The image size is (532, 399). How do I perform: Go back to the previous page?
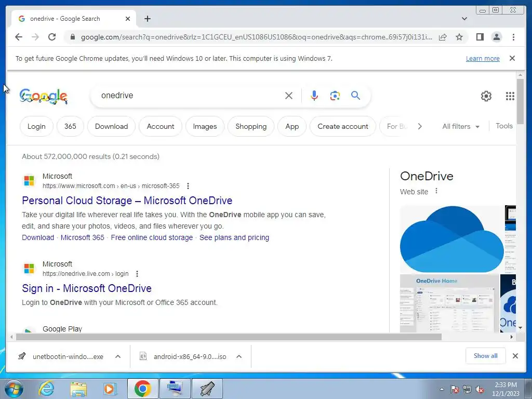coord(19,37)
